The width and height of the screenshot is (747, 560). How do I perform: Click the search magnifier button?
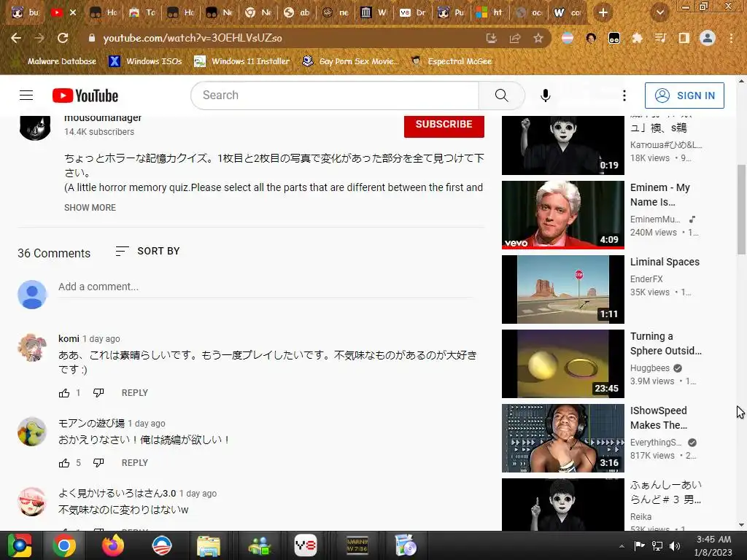(501, 96)
